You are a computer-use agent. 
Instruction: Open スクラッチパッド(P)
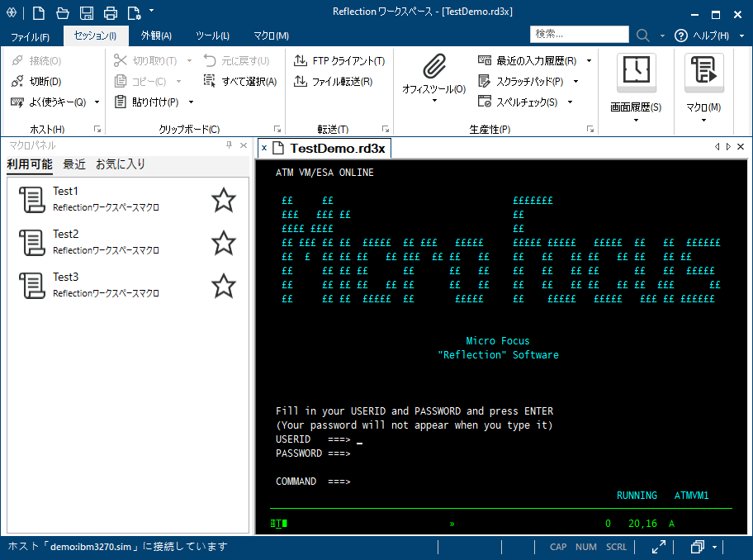point(521,81)
